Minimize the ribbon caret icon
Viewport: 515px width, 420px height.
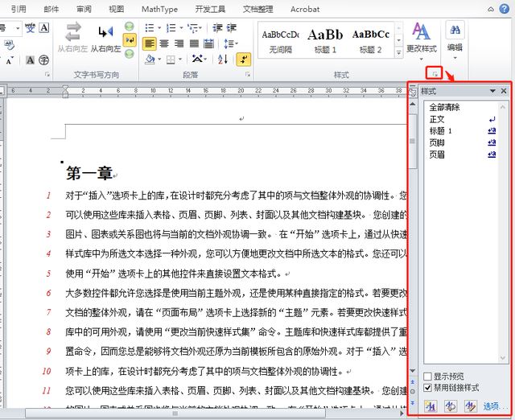tap(491, 9)
